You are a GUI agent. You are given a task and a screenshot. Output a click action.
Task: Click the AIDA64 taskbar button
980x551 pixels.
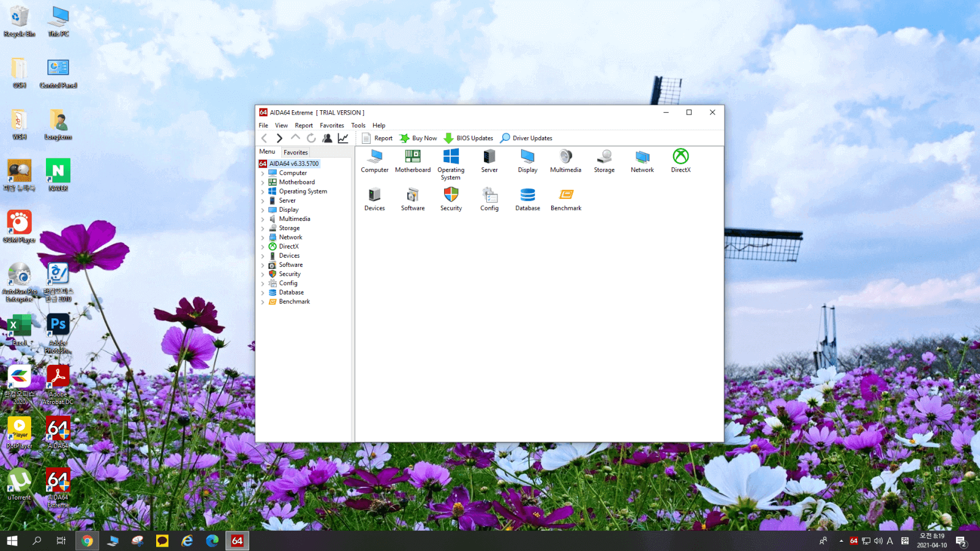click(x=237, y=541)
